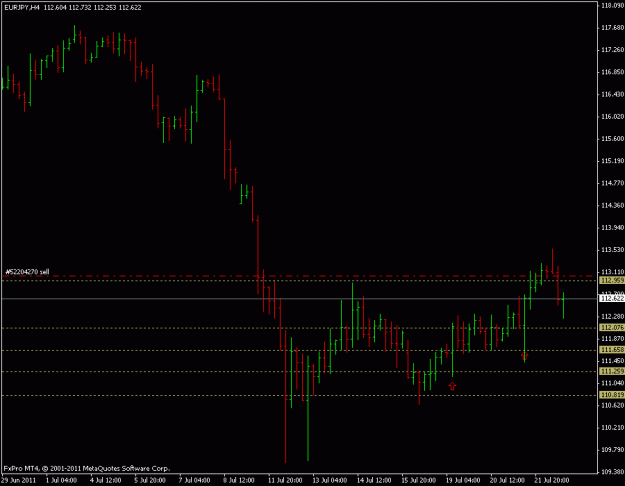Image resolution: width=625 pixels, height=486 pixels.
Task: Click the 15 Jul 20:00 time label
Action: (418, 480)
